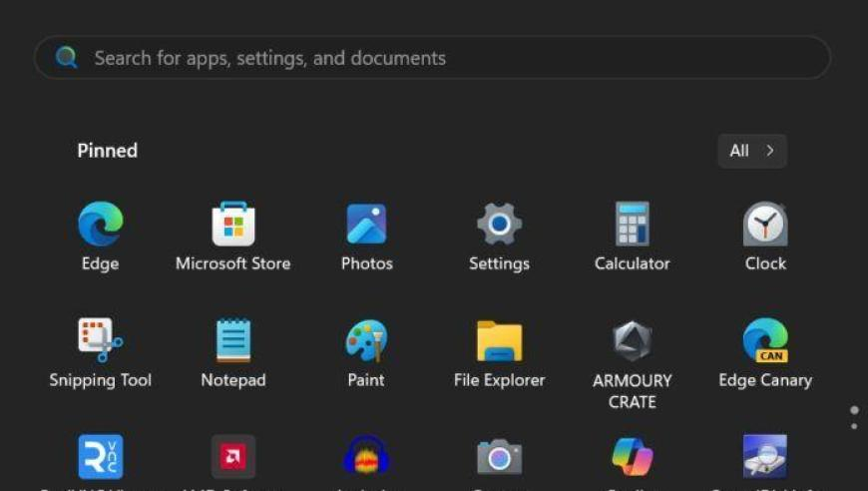Open the Edge browser
Viewport: 868px width, 491px height.
tap(100, 225)
